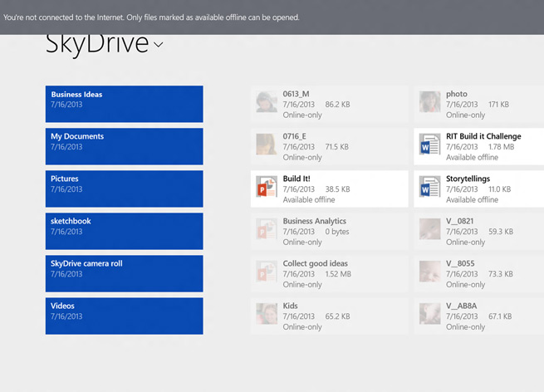Click Online-only under Kids

tap(302, 326)
